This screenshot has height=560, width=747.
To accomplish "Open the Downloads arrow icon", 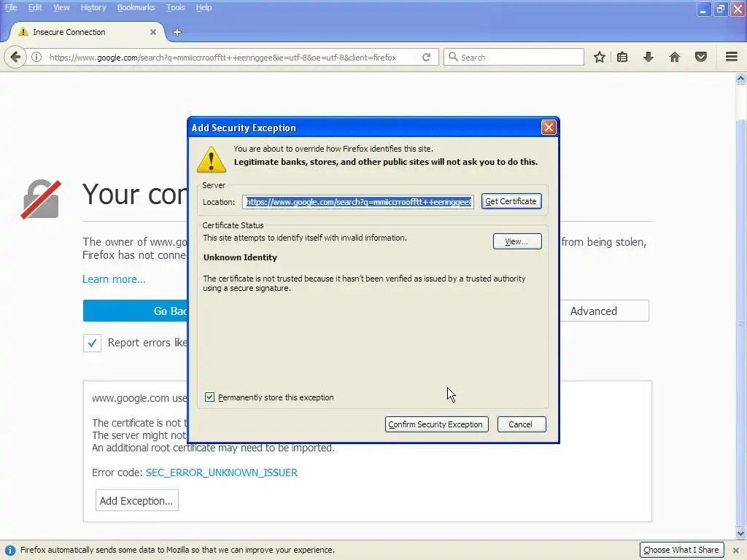I will coord(649,57).
